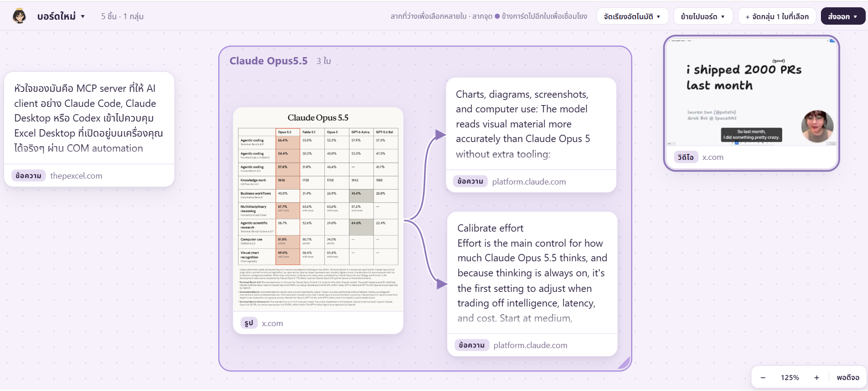This screenshot has height=391, width=868.
Task: Click the จัดกลุ่ม 1 ใบที่เลือก group button
Action: (x=777, y=16)
